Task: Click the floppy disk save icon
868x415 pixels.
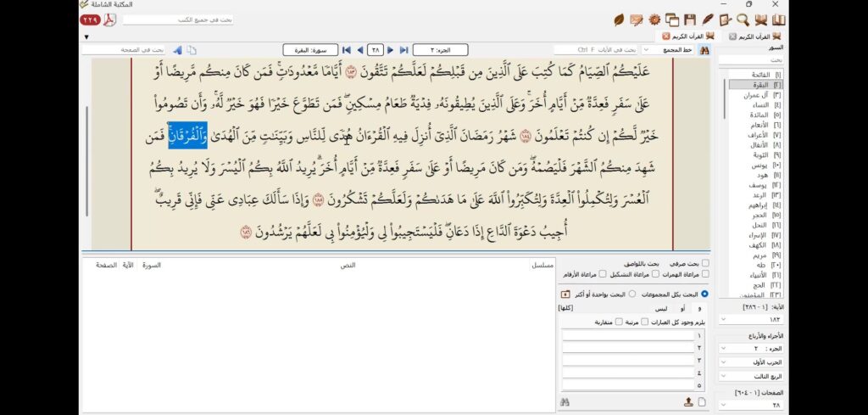Action: click(691, 20)
